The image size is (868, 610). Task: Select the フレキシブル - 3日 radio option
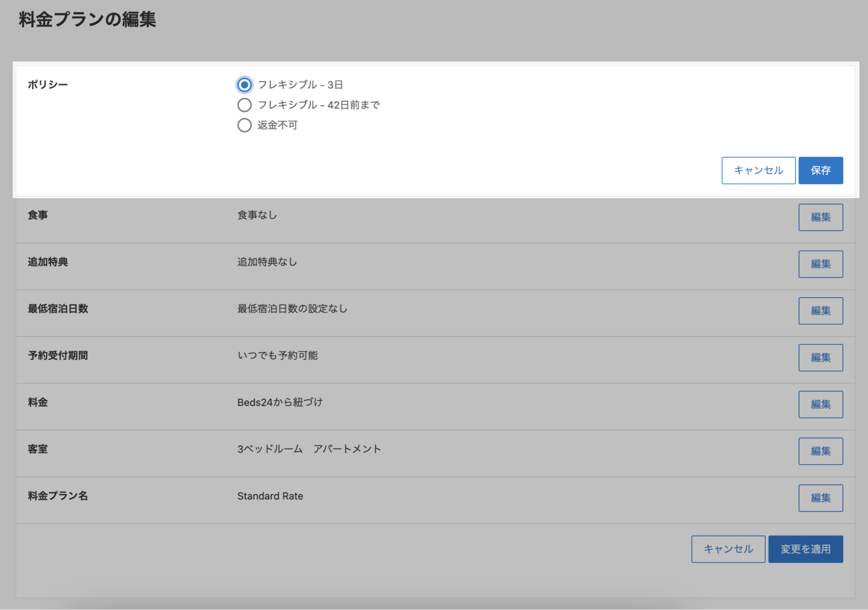(244, 85)
